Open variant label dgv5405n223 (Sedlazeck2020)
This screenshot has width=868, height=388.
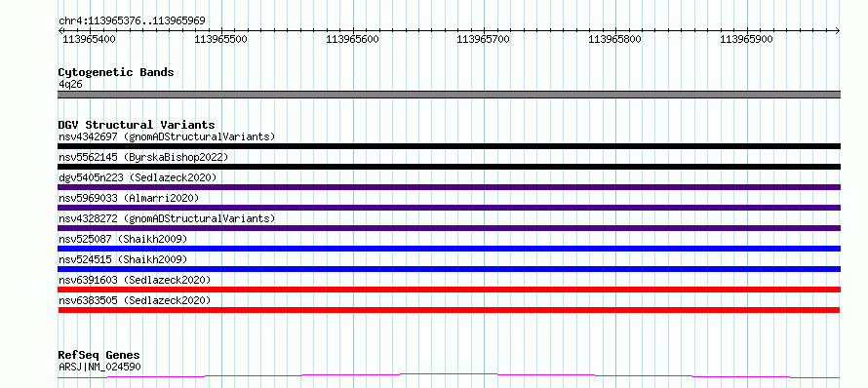pyautogui.click(x=138, y=177)
